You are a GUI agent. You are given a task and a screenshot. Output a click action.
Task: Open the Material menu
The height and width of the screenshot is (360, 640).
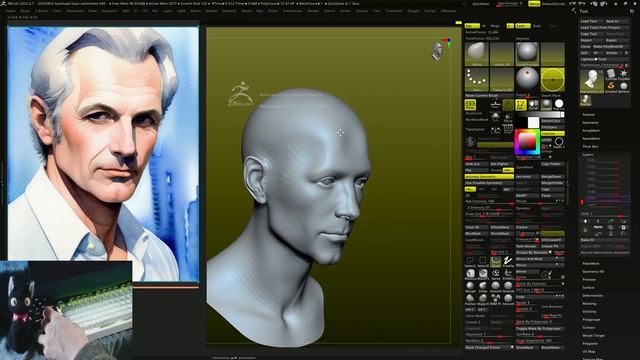click(229, 11)
